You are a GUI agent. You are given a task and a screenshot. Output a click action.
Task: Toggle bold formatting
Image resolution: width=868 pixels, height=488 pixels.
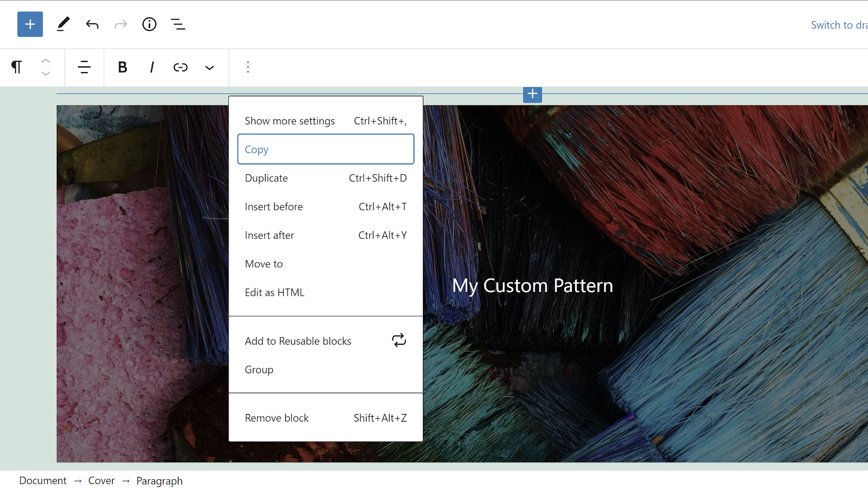[123, 67]
